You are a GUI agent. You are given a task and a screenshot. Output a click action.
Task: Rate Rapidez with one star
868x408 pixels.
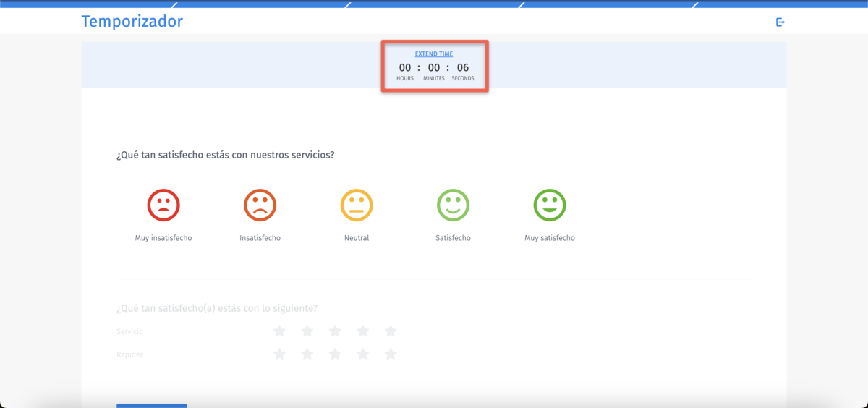(x=279, y=354)
